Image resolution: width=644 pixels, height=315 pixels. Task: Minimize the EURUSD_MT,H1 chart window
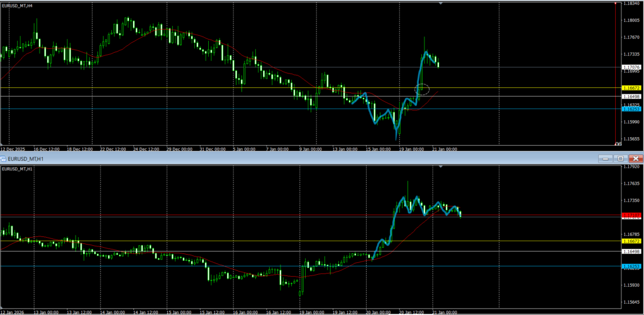604,158
